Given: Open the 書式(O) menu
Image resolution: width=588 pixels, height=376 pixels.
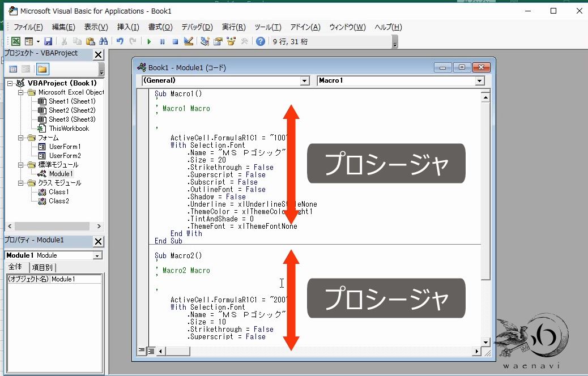Looking at the screenshot, I should tap(160, 27).
